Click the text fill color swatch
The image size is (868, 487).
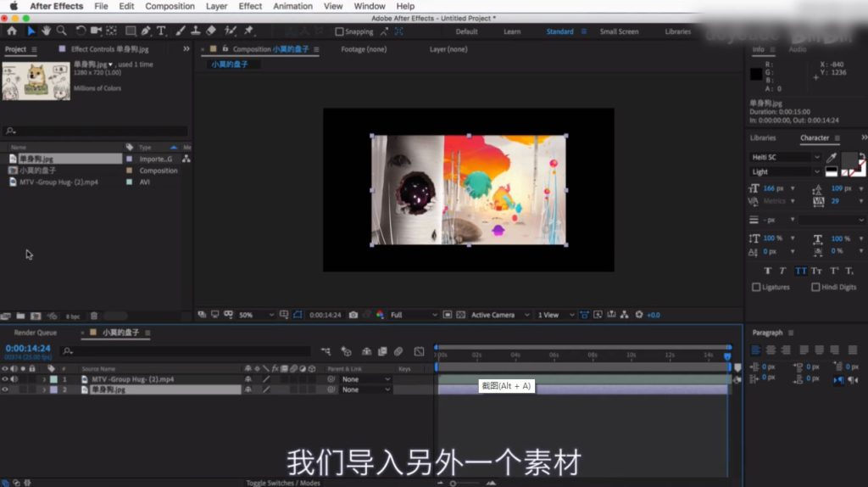click(849, 159)
